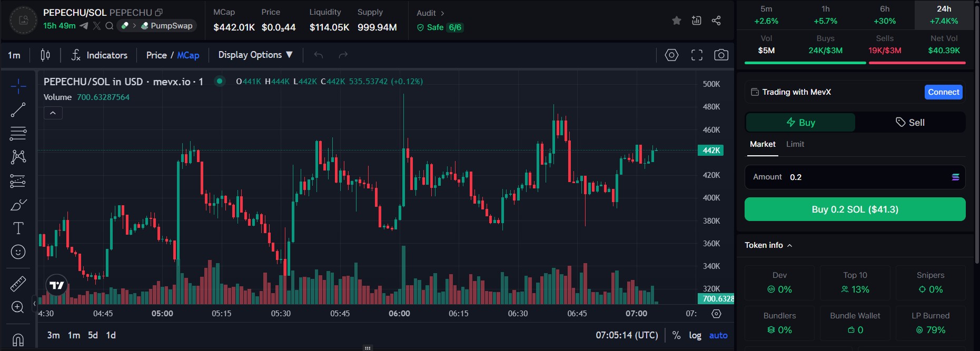Add PEPECHU to favorites star
Screen dimensions: 980x351
point(677,21)
